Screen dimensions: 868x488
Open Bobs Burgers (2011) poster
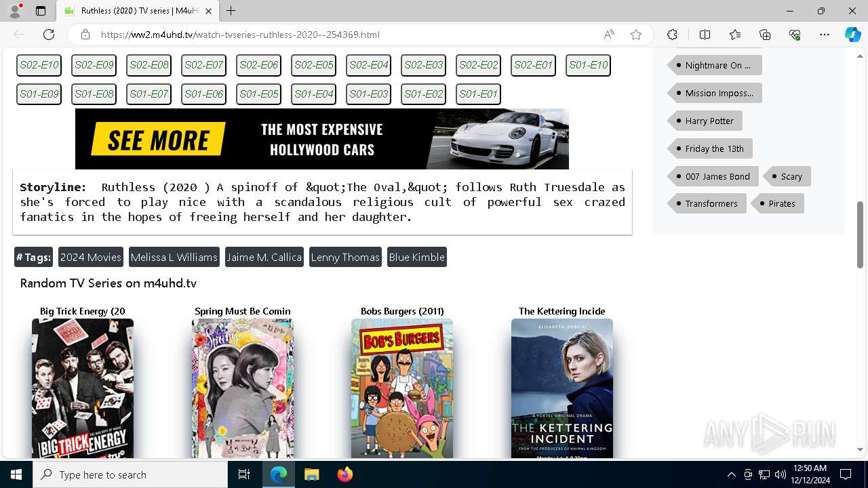(402, 388)
